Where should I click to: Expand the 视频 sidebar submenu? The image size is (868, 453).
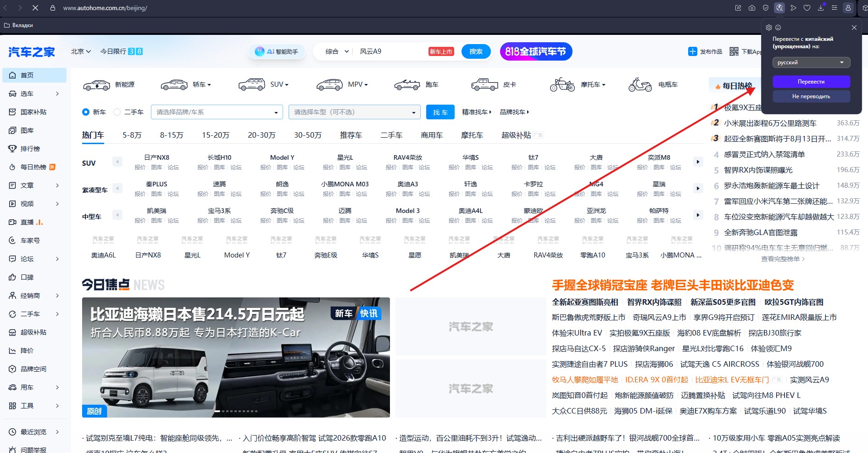[57, 204]
